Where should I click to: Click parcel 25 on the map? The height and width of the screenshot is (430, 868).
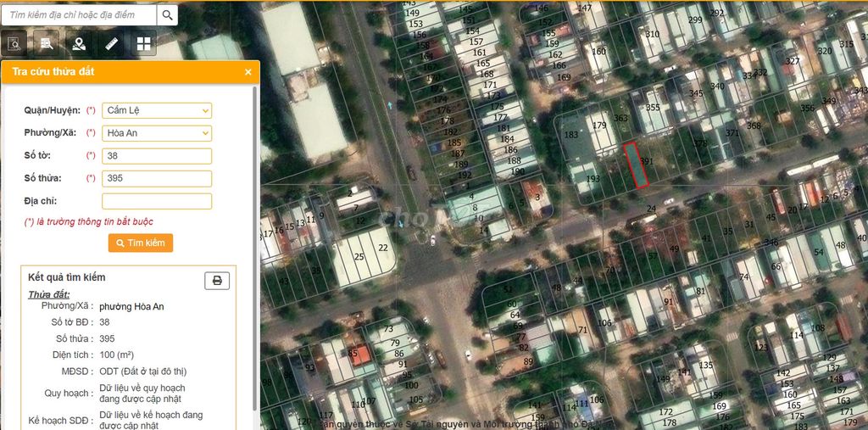point(359,257)
